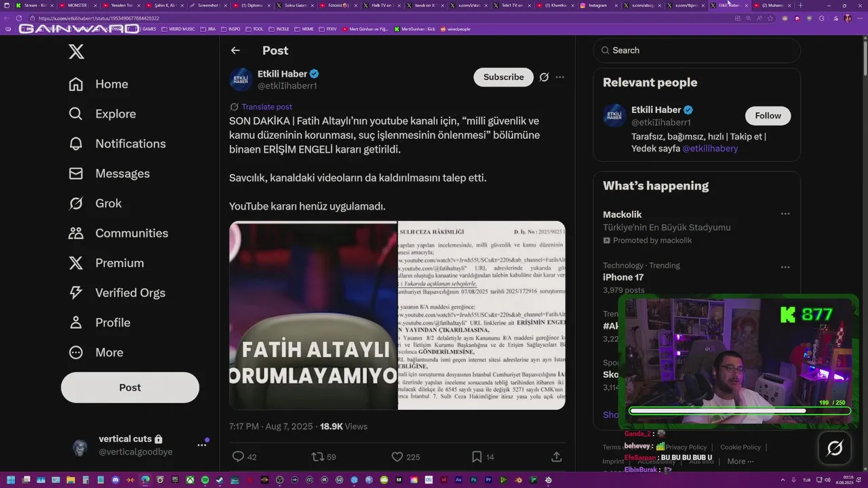Open Etkili Haber avatar in post header
The width and height of the screenshot is (868, 488).
click(x=241, y=79)
